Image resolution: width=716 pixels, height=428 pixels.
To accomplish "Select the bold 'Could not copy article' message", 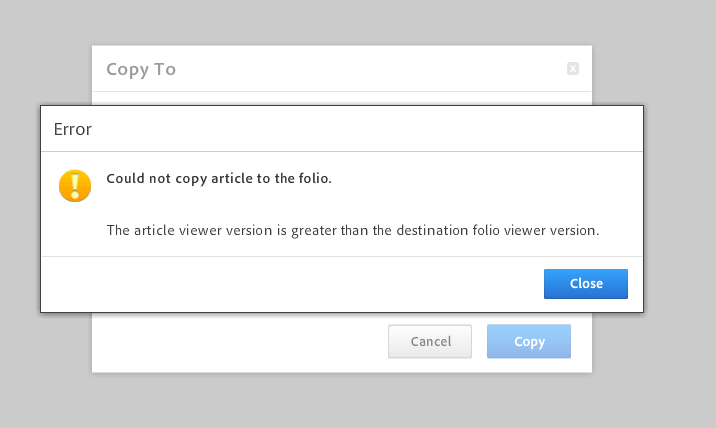I will tap(219, 179).
